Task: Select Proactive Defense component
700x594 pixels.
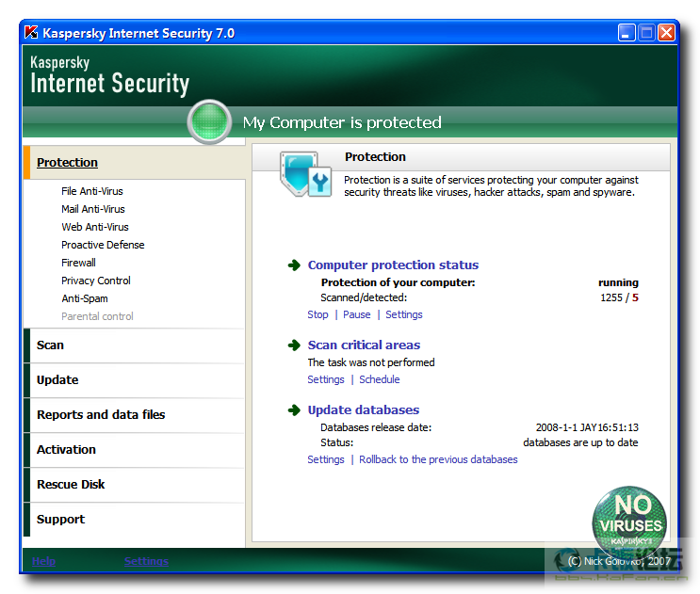Action: point(103,245)
